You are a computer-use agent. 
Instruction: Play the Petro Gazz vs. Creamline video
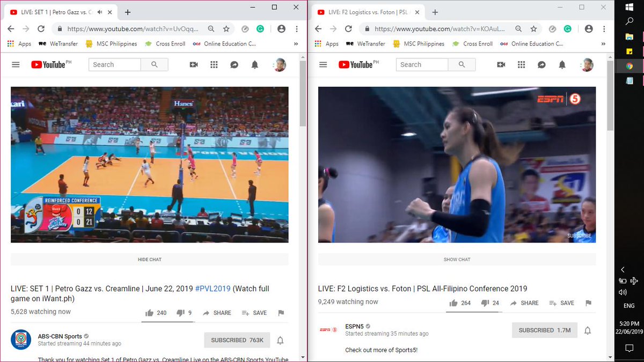(x=150, y=165)
